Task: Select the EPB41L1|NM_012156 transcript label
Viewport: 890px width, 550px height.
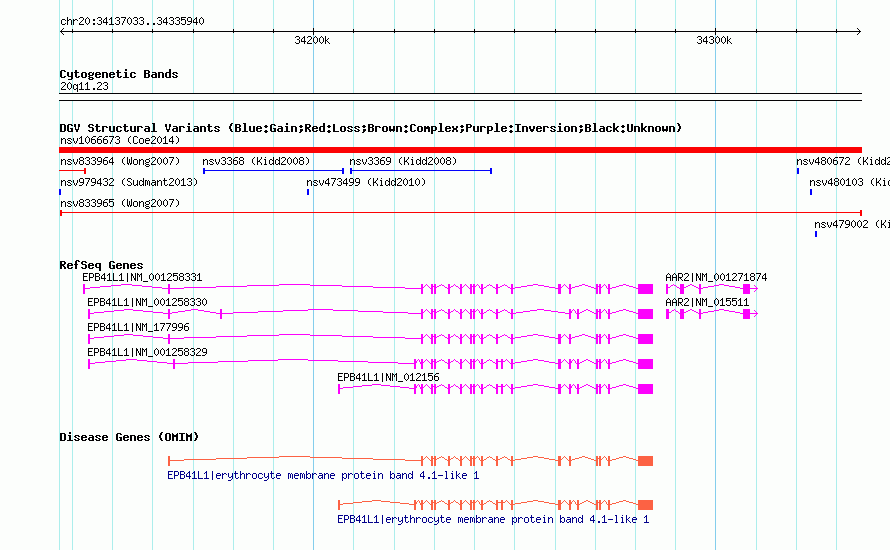Action: [x=388, y=377]
